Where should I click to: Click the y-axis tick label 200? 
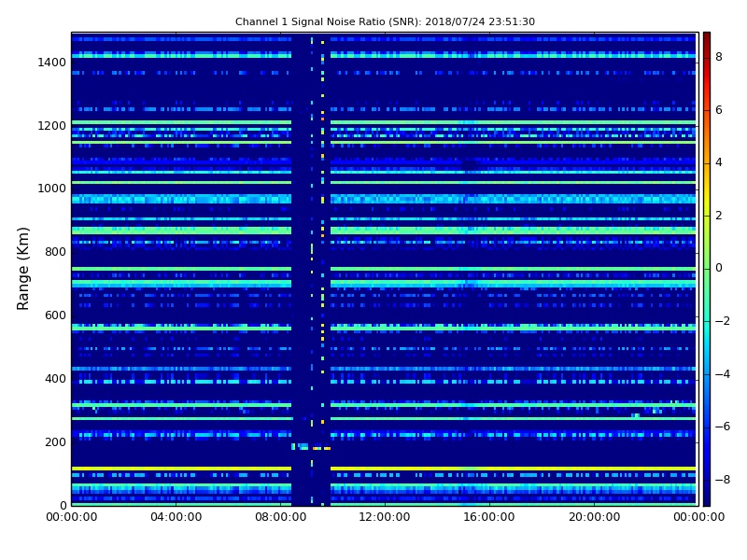pos(55,441)
